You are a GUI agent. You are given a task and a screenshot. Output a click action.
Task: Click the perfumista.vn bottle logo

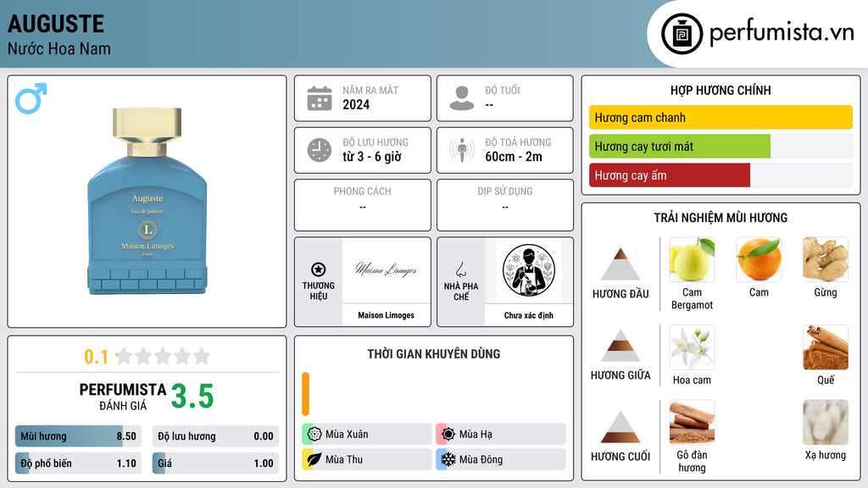click(682, 34)
